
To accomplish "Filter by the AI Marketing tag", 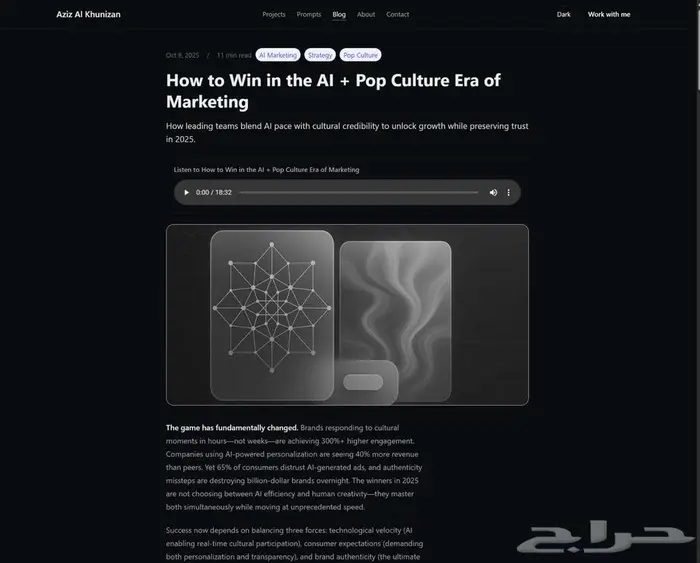I will click(x=278, y=55).
